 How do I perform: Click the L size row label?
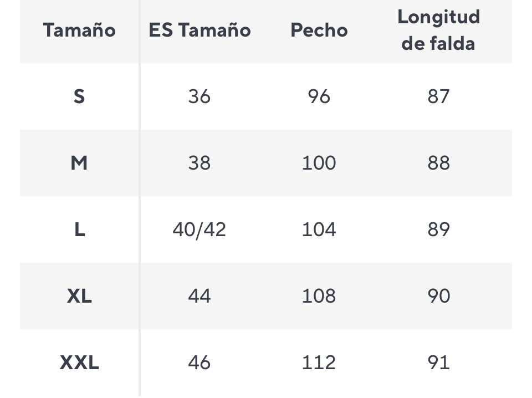(x=79, y=229)
